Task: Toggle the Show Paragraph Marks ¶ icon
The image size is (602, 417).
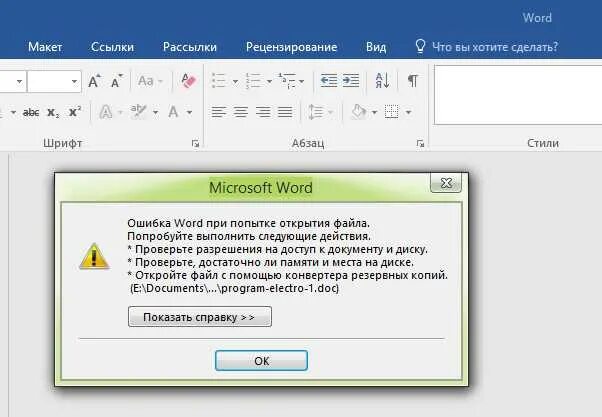Action: point(413,81)
